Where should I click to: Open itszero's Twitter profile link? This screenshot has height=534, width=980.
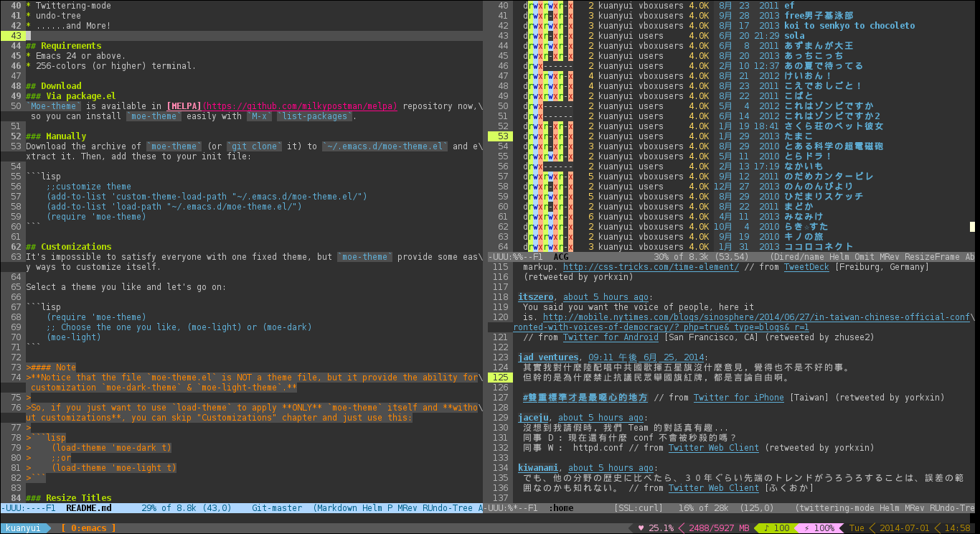pos(535,297)
